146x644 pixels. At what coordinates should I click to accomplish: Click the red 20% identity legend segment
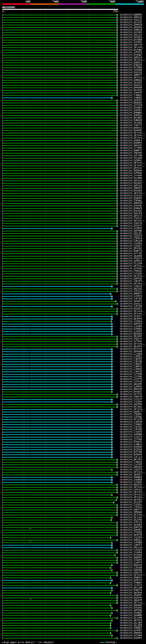point(16,4)
